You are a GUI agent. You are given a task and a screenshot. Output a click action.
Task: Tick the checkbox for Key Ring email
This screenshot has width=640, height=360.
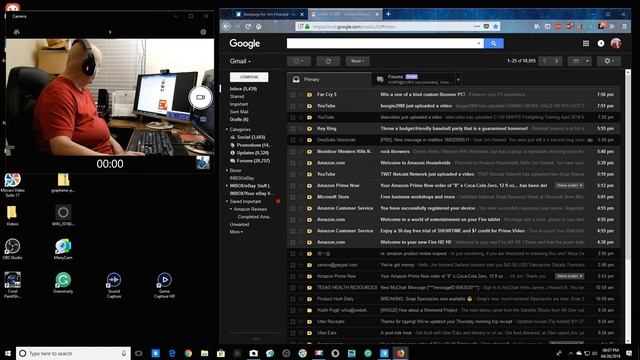(x=293, y=129)
